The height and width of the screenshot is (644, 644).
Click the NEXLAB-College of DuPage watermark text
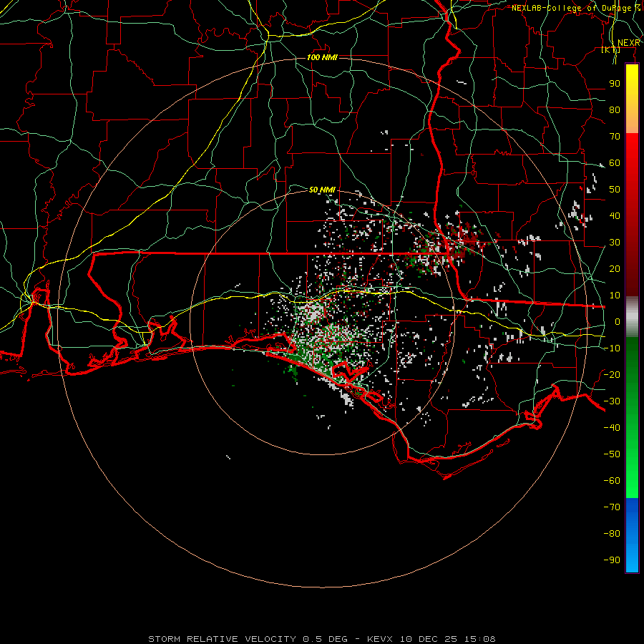click(x=575, y=8)
